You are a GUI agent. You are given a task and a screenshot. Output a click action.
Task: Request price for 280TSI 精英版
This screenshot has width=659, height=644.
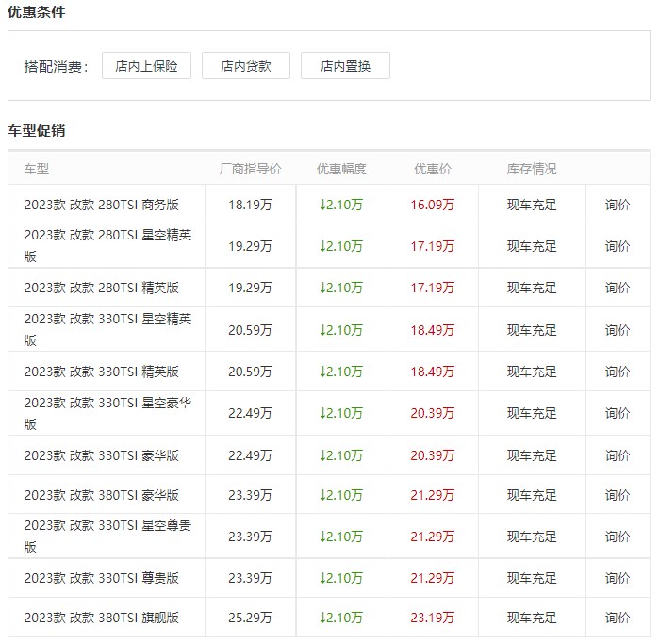coord(618,288)
